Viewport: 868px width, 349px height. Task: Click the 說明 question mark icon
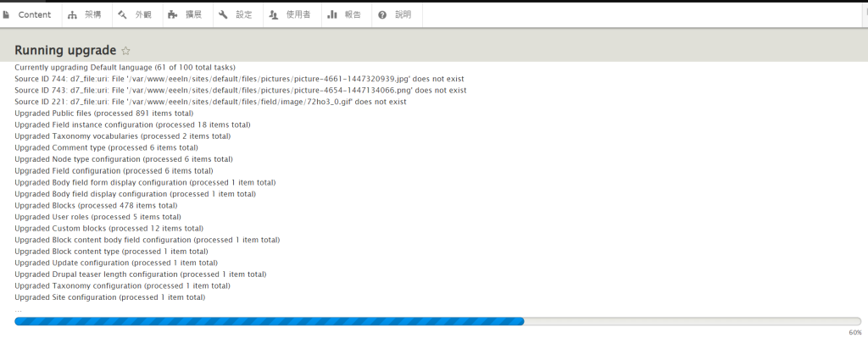pyautogui.click(x=382, y=14)
